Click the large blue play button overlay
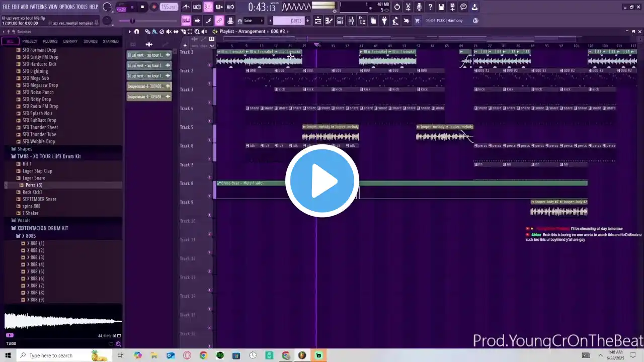Screen dimensions: 644x362 click(x=322, y=181)
